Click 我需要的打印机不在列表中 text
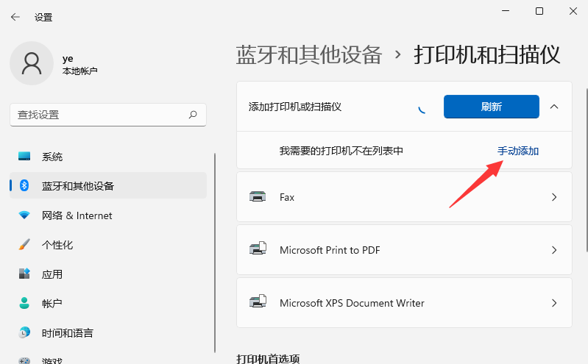Screen dimensions: 588x364 (341, 151)
